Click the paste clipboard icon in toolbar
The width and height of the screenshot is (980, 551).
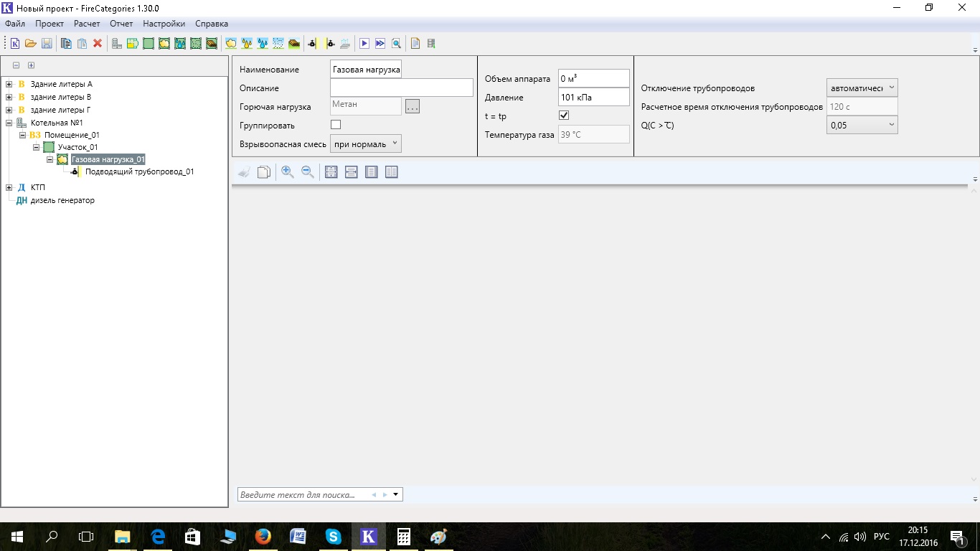point(82,43)
